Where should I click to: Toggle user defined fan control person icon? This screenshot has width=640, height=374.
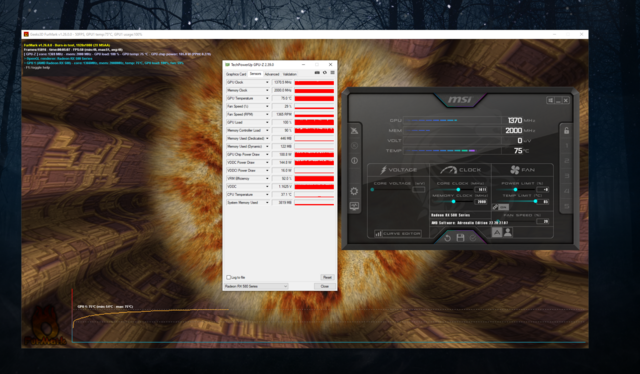508,232
